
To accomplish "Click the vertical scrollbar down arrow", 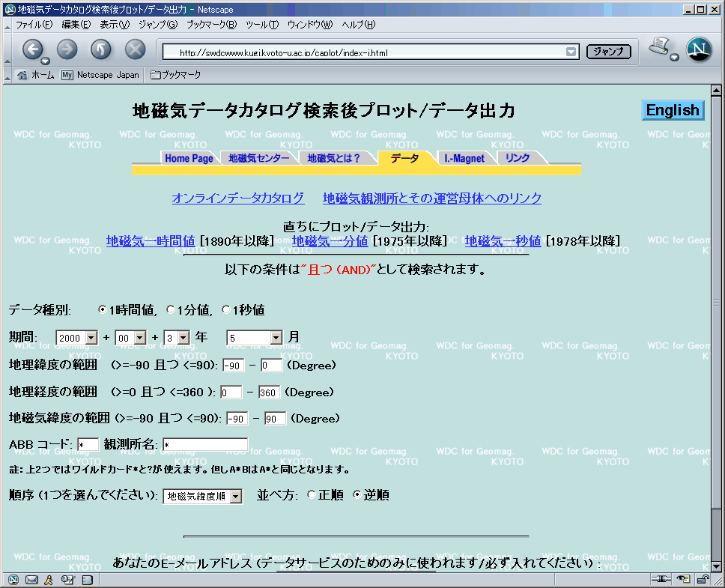I will coord(716,566).
